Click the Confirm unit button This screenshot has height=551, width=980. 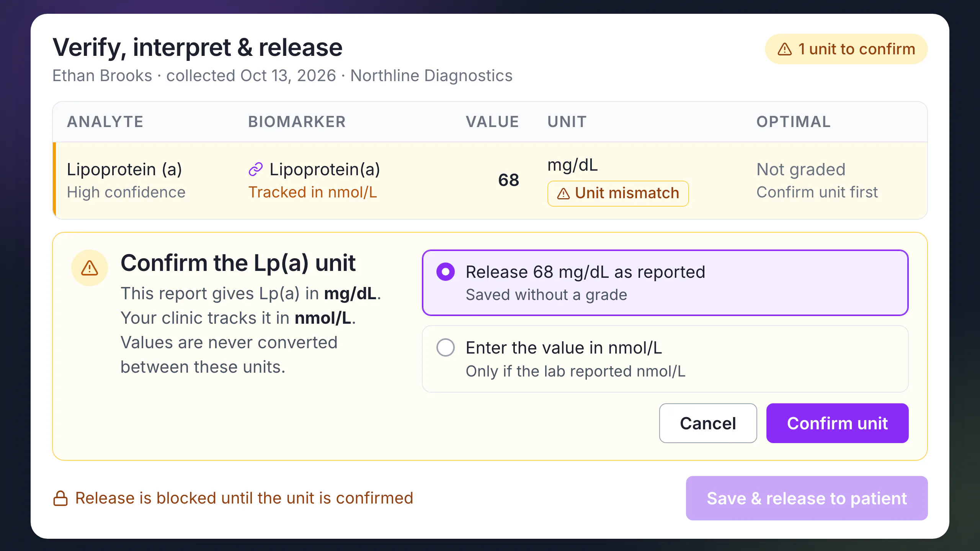837,423
